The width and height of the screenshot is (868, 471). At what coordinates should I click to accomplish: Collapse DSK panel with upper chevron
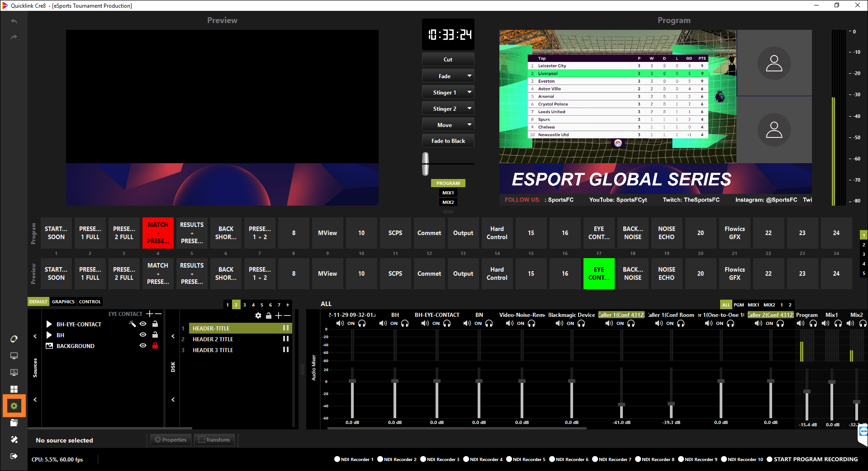(x=173, y=336)
